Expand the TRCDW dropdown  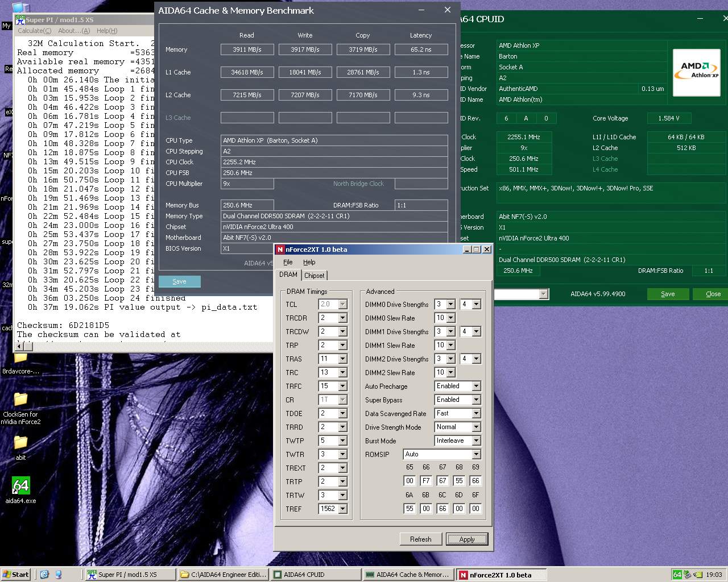(342, 332)
